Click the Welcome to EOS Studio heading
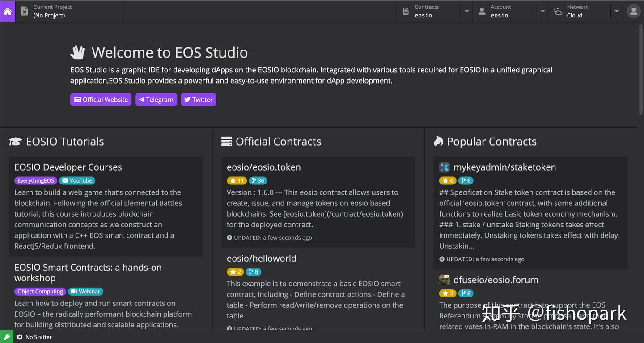The height and width of the screenshot is (343, 644). pos(159,52)
